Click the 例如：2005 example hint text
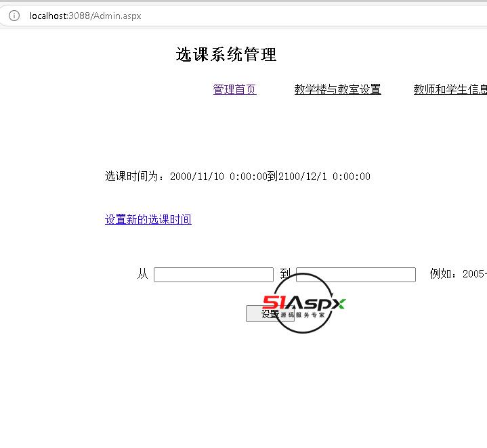This screenshot has width=487, height=448. pyautogui.click(x=459, y=273)
